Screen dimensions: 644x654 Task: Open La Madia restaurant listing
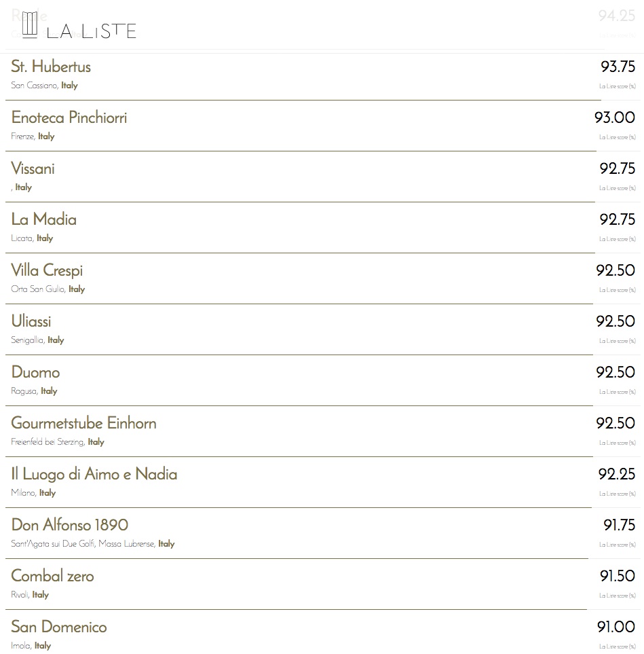tap(44, 219)
